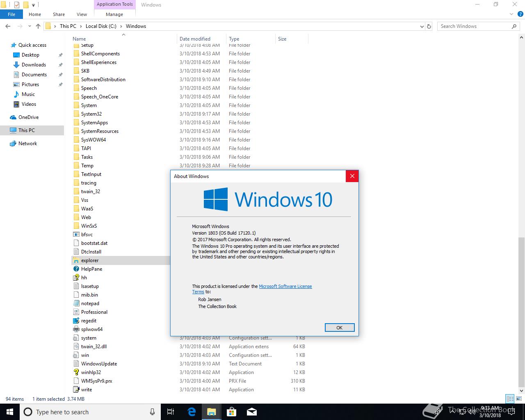Select the HelpPane file icon
Image resolution: width=525 pixels, height=420 pixels.
[x=76, y=269]
